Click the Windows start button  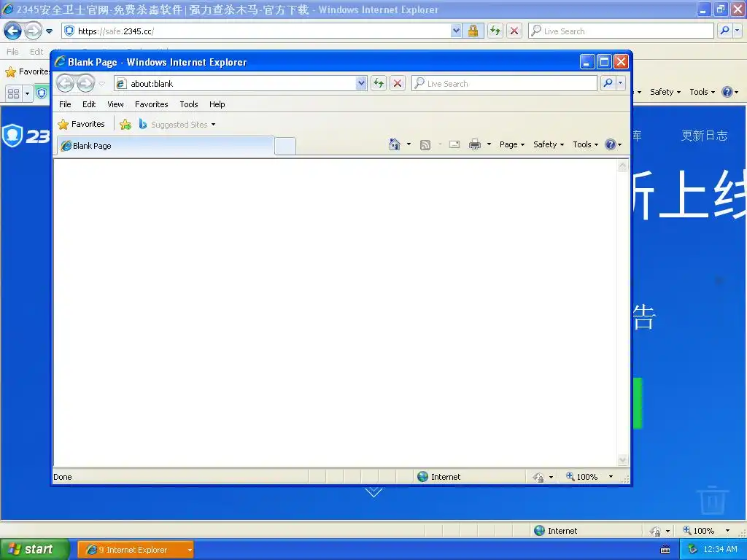34,550
